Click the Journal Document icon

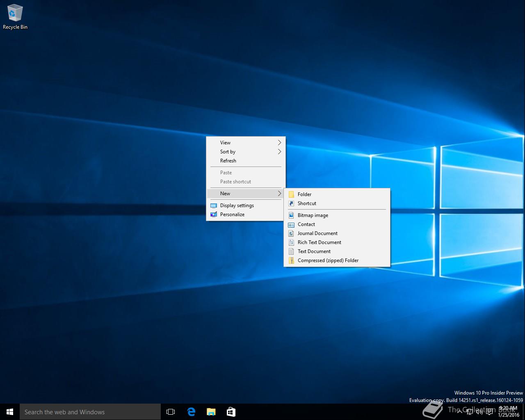click(291, 233)
